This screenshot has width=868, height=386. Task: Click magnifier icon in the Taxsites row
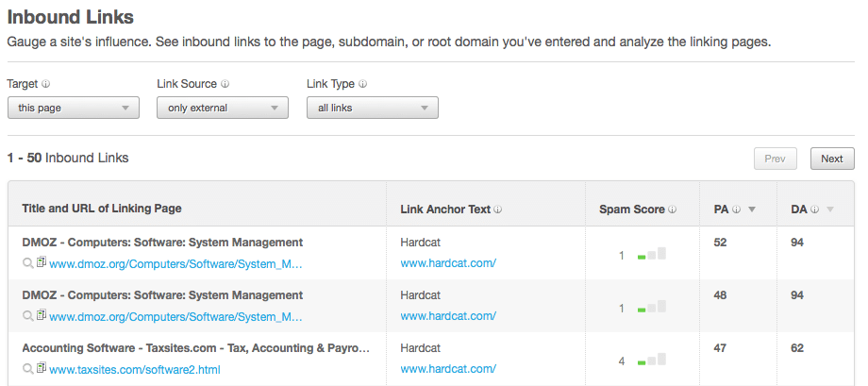click(27, 368)
